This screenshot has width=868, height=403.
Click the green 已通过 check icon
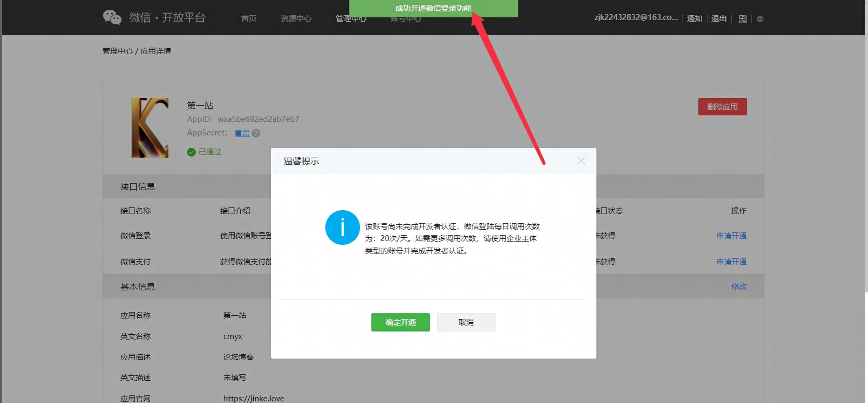191,152
